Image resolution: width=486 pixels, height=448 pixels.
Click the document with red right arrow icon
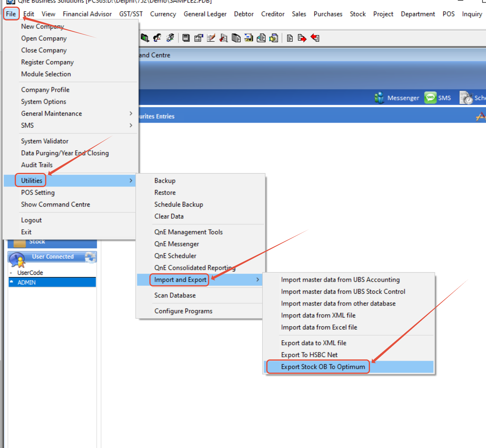(302, 38)
